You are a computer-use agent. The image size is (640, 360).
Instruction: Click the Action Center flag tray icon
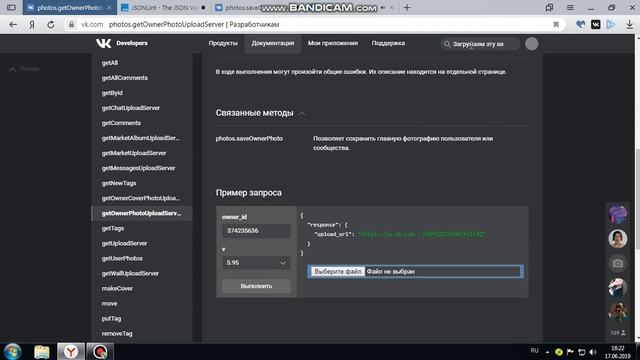(570, 352)
